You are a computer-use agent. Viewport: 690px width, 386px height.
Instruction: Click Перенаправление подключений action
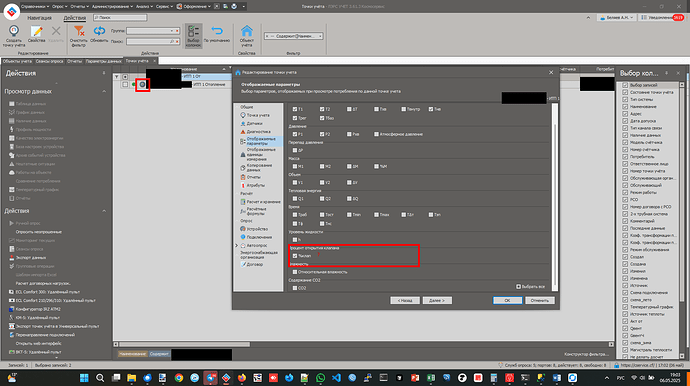click(x=45, y=335)
